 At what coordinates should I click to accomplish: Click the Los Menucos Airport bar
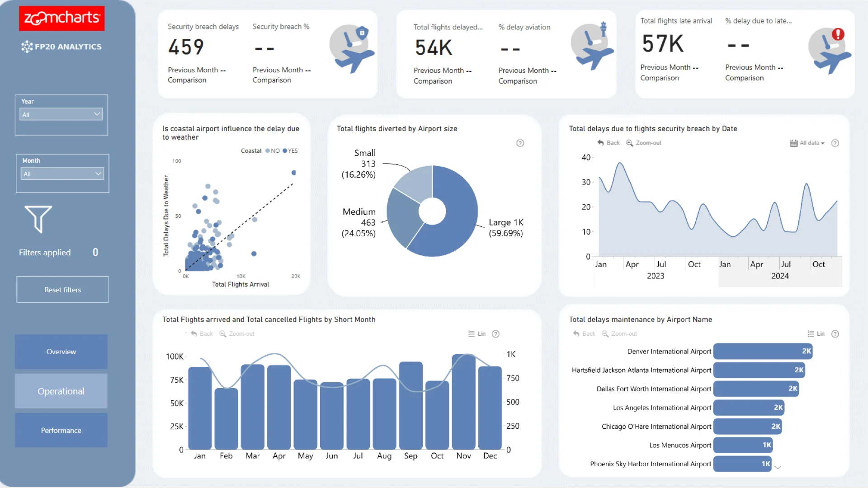tap(743, 445)
